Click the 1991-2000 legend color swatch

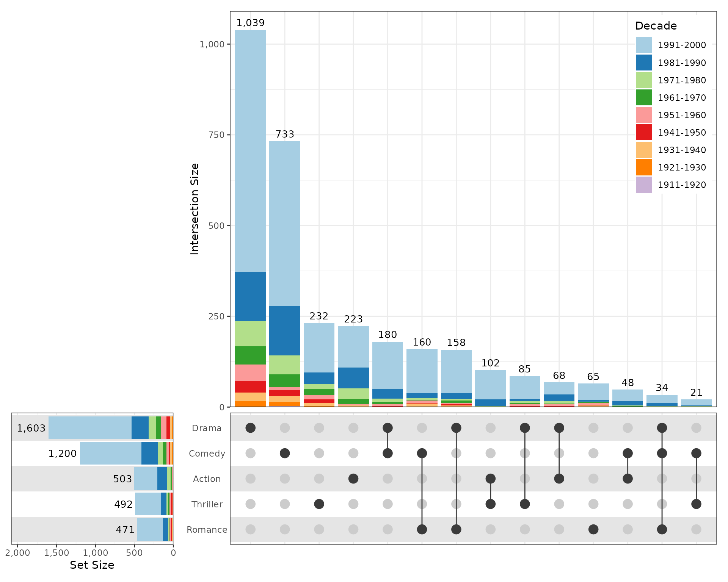[x=643, y=45]
